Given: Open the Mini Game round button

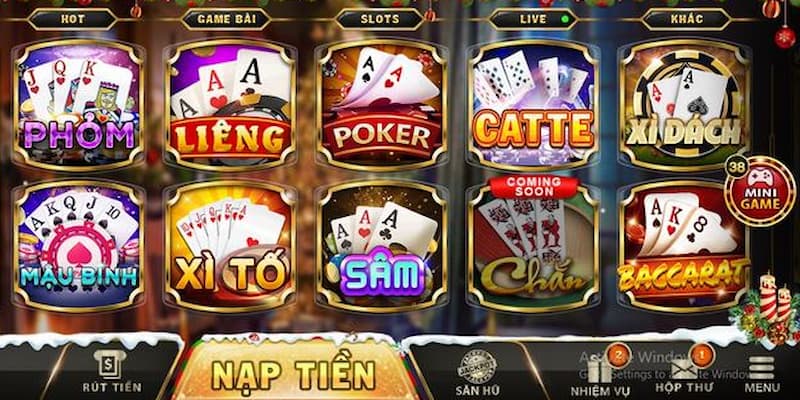Looking at the screenshot, I should [x=761, y=191].
